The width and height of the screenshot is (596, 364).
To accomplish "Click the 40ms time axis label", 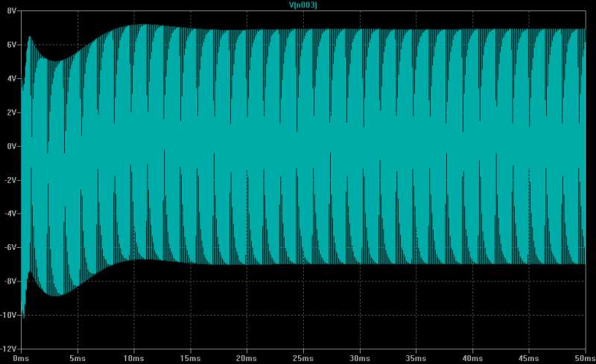I will [472, 358].
